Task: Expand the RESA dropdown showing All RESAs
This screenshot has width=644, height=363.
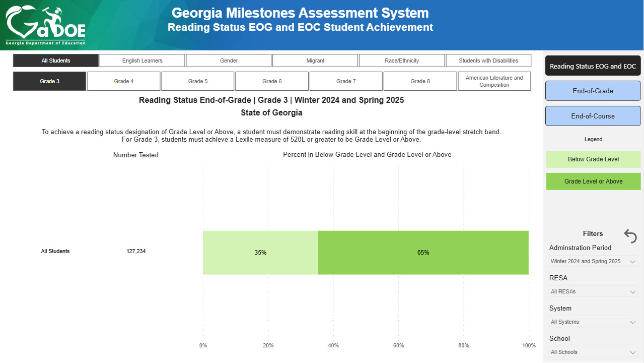Action: [x=593, y=291]
